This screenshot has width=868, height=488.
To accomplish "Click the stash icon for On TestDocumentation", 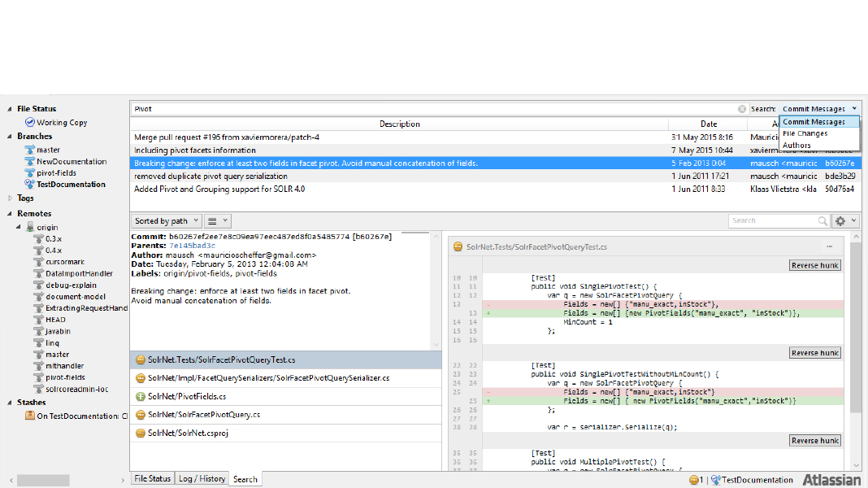I will 30,416.
